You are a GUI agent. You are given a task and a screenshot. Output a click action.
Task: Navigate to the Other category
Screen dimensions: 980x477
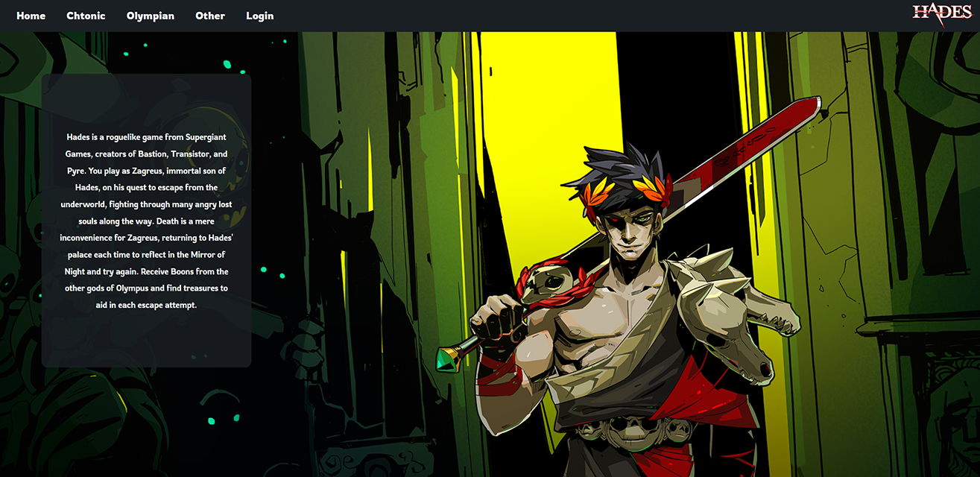209,15
